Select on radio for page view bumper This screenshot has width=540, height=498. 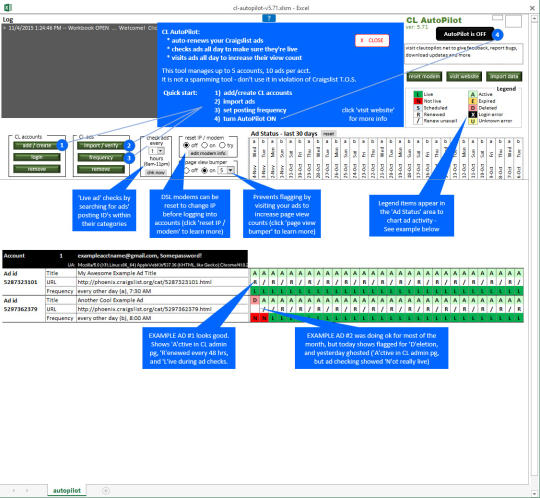tap(205, 170)
